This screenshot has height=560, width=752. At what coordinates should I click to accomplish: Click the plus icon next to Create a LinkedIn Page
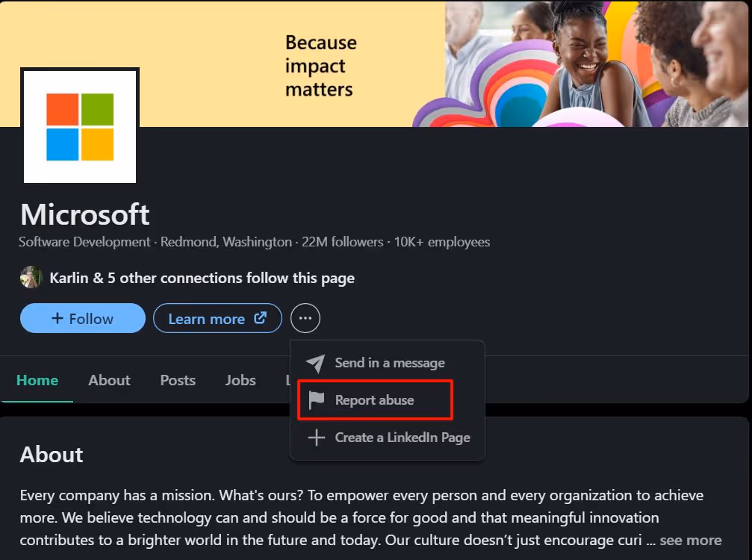(x=315, y=437)
